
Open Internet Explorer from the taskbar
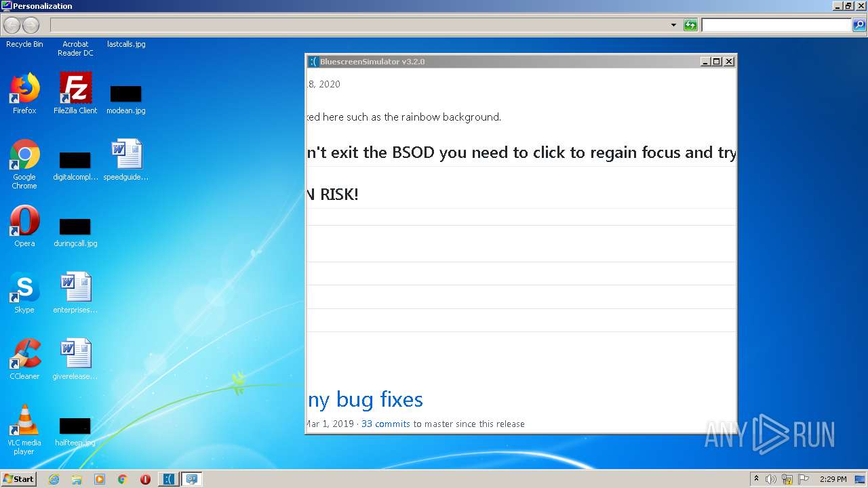[x=54, y=479]
